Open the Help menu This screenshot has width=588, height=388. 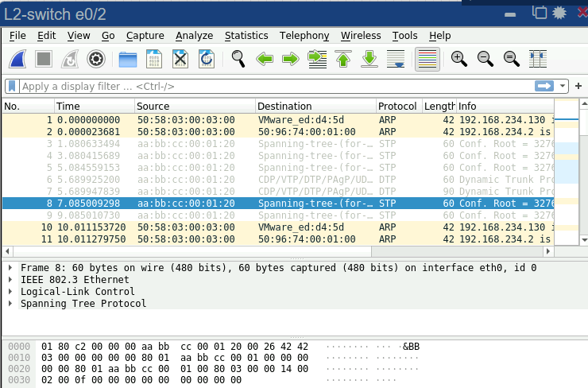pos(440,36)
